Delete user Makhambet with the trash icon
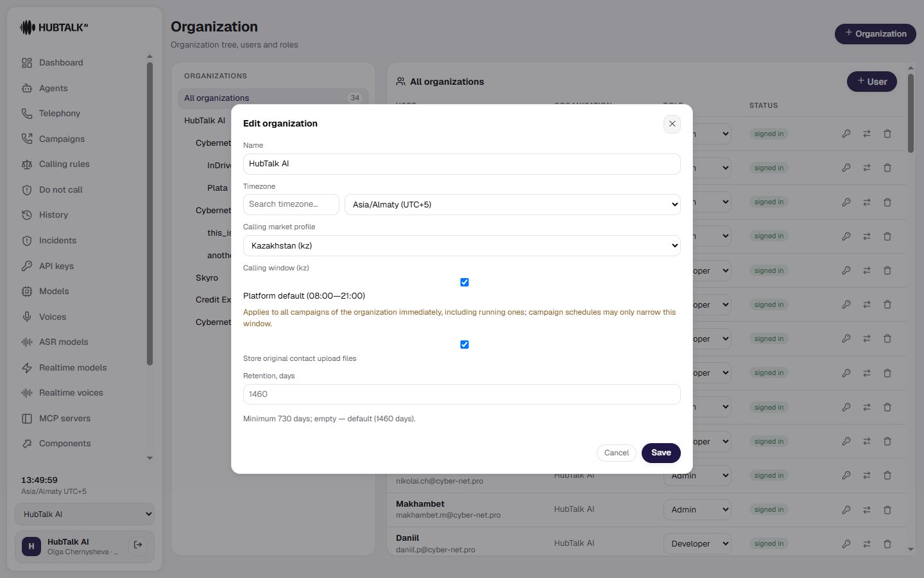The width and height of the screenshot is (924, 578). click(887, 509)
